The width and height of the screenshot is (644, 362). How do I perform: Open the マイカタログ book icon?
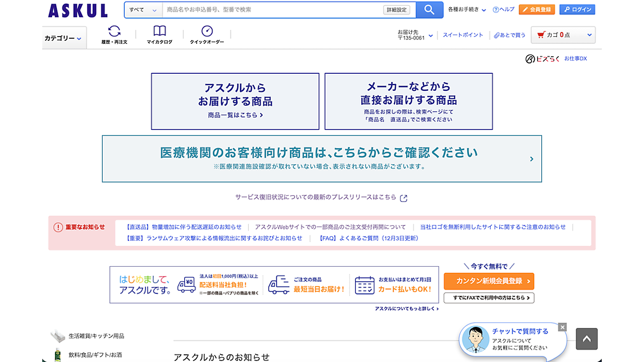(x=159, y=31)
